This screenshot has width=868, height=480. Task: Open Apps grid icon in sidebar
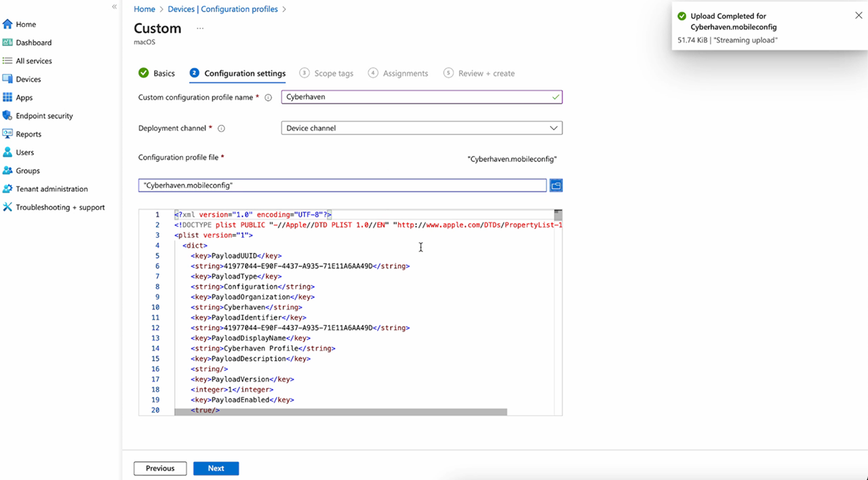(7, 98)
